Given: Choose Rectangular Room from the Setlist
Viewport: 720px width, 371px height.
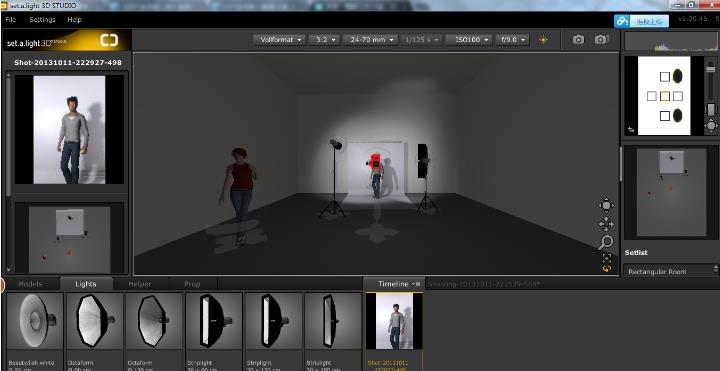Looking at the screenshot, I should pos(669,271).
